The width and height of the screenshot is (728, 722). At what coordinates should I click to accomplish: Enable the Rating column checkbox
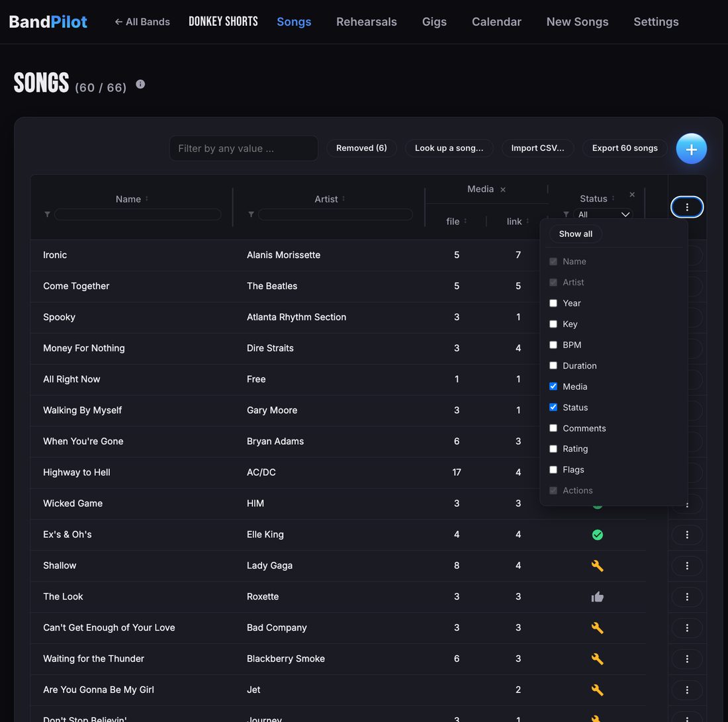click(x=553, y=449)
